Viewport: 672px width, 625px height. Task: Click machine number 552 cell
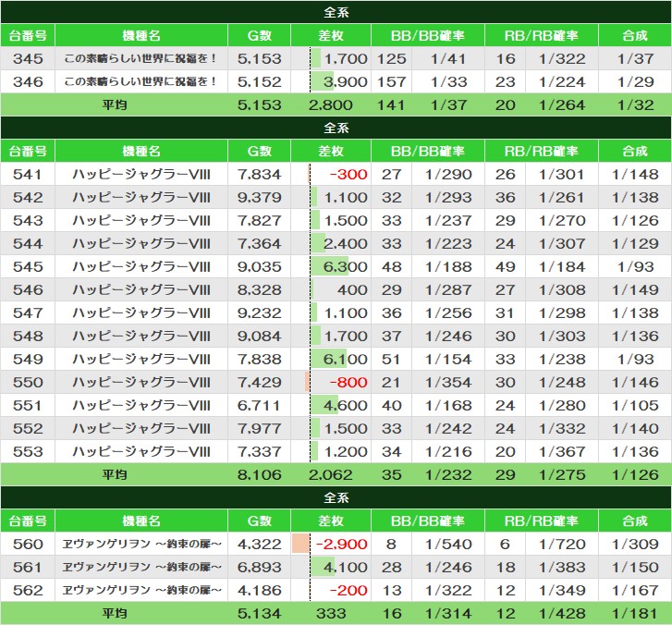tap(28, 429)
